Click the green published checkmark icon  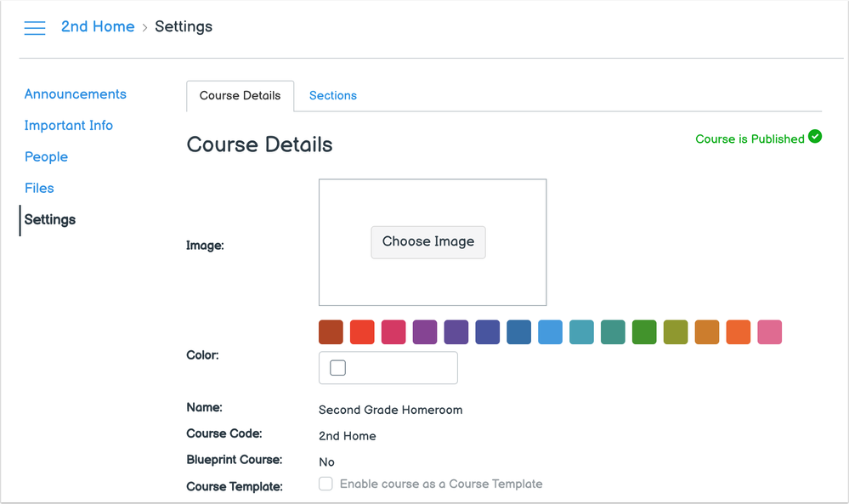pyautogui.click(x=815, y=137)
